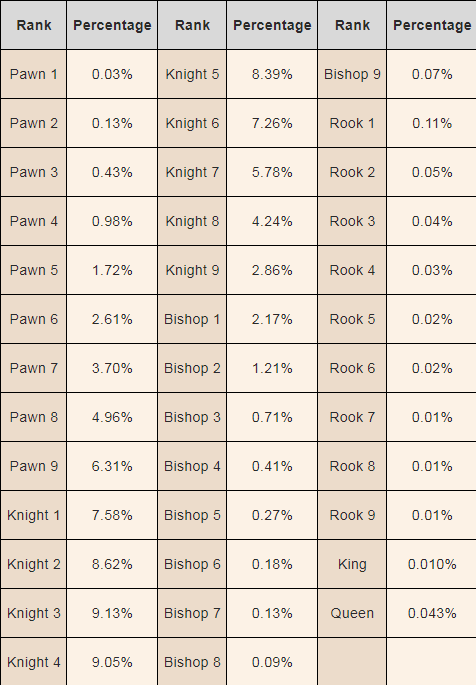Image resolution: width=476 pixels, height=685 pixels.
Task: Select the 9.13% percentage value
Action: click(x=112, y=613)
